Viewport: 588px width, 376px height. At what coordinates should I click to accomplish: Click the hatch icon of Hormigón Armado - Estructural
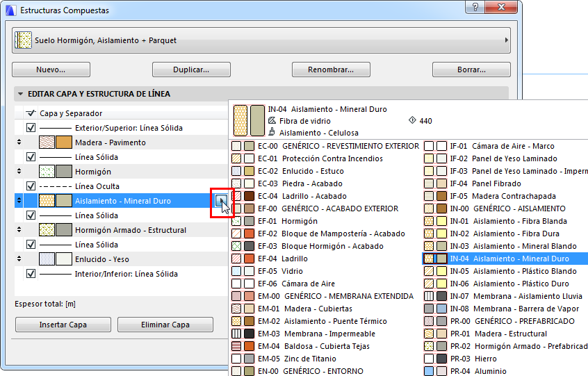pyautogui.click(x=47, y=230)
